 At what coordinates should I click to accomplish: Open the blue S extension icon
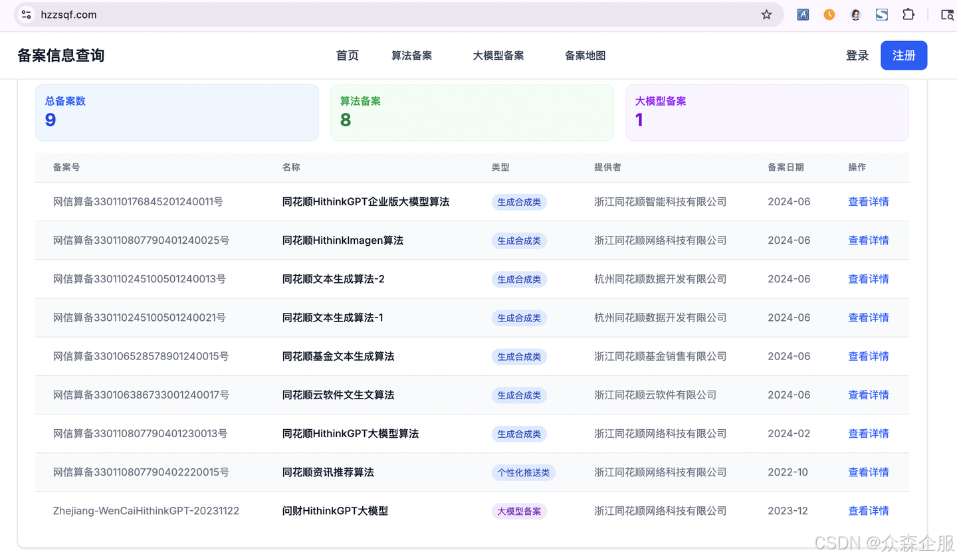[882, 15]
